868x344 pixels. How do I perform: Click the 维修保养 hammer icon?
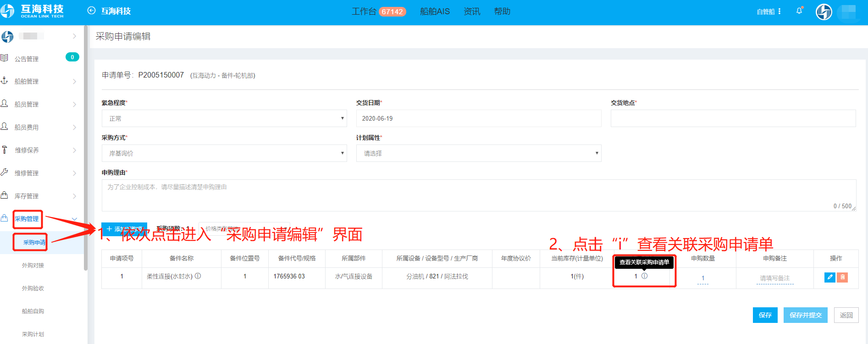click(5, 150)
